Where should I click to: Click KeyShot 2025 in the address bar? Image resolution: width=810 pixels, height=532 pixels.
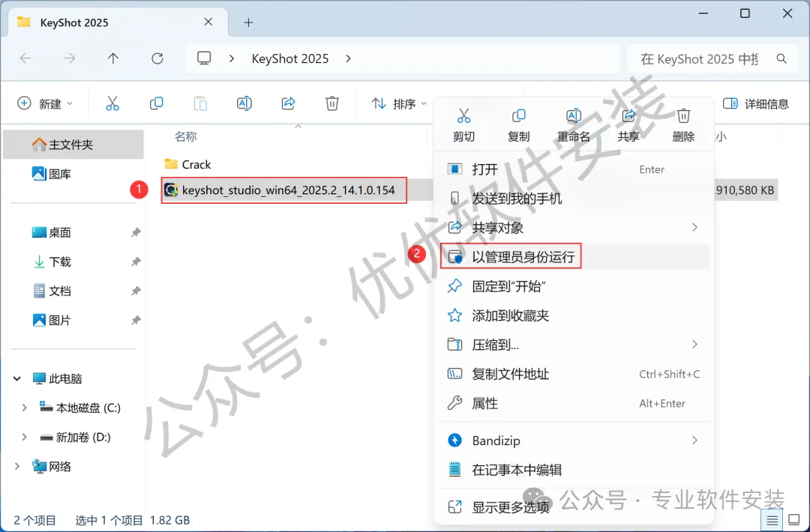289,59
